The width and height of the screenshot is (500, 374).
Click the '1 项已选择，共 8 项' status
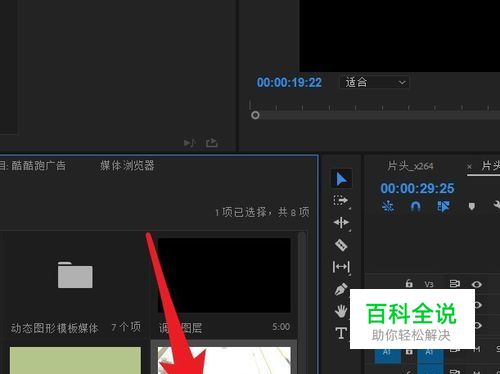(262, 212)
